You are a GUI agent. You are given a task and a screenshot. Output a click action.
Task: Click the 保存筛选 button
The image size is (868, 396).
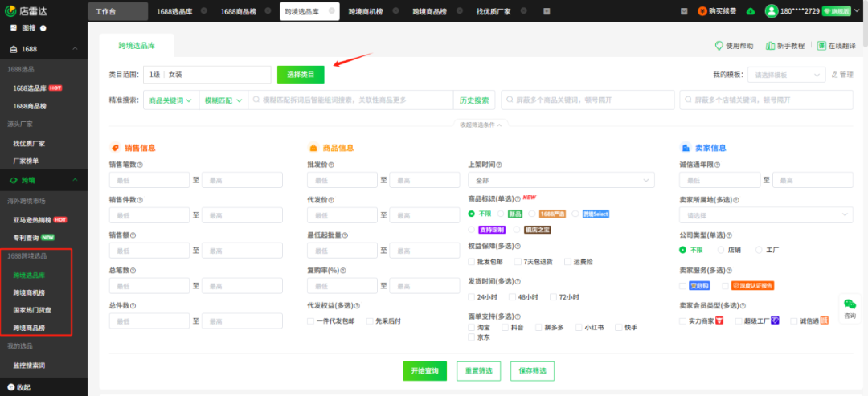click(533, 370)
